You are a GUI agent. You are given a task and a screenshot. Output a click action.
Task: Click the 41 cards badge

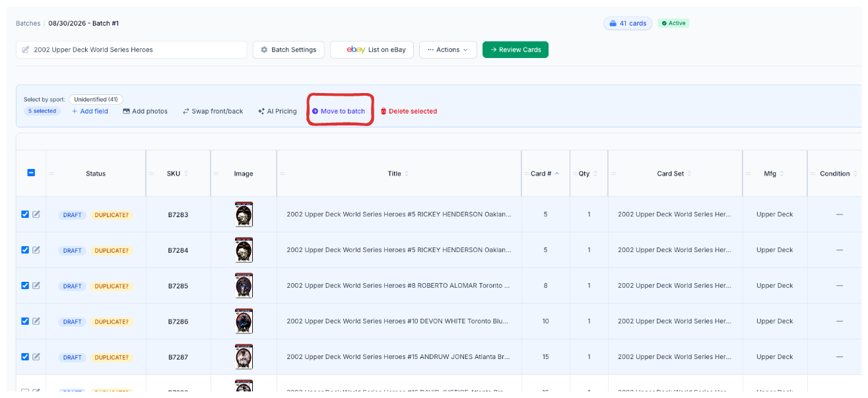coord(628,24)
